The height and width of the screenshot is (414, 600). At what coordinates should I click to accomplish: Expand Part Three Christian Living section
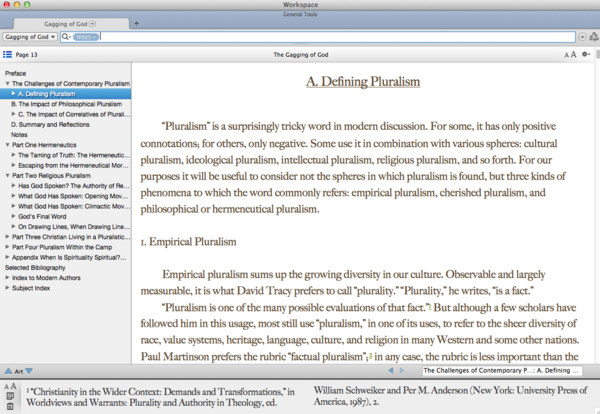7,237
